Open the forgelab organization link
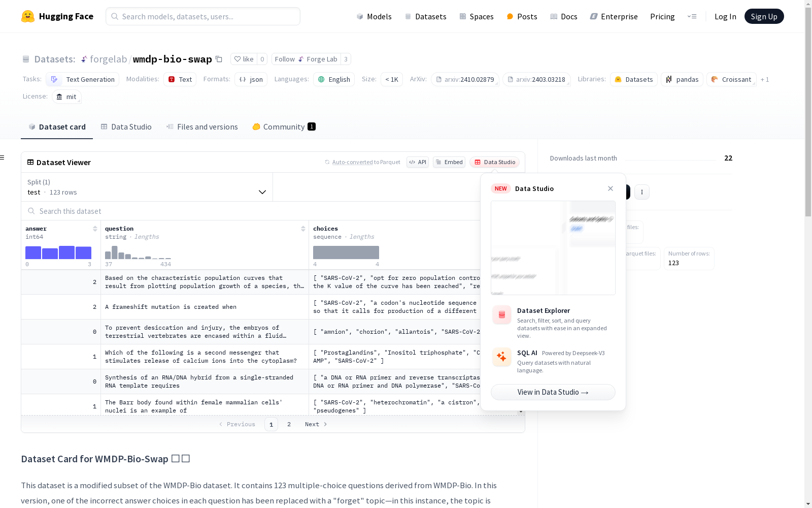Image resolution: width=812 pixels, height=508 pixels. pyautogui.click(x=108, y=59)
